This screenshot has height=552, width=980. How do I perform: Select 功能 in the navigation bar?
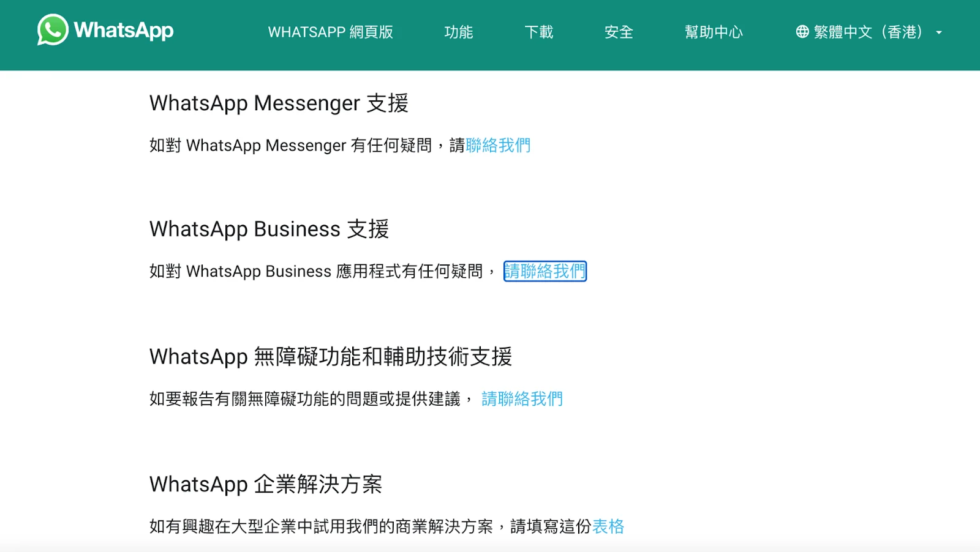(x=459, y=33)
